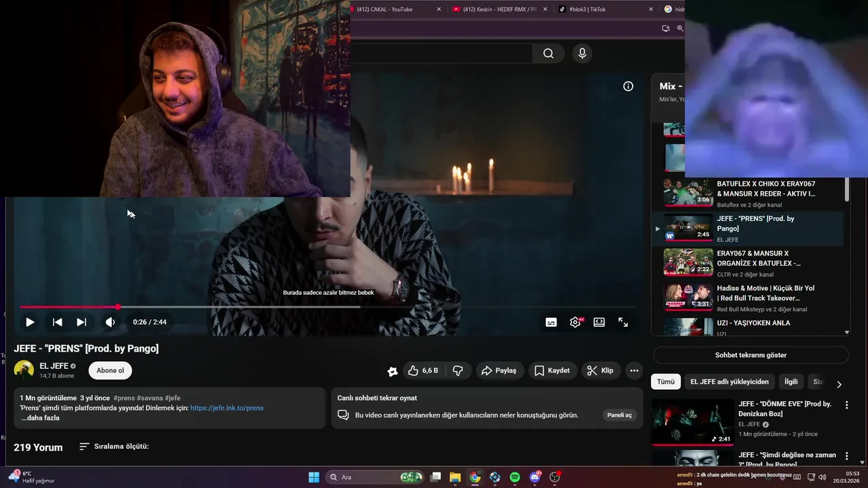Switch to theater mode view
Viewport: 868px width, 488px height.
tap(599, 323)
